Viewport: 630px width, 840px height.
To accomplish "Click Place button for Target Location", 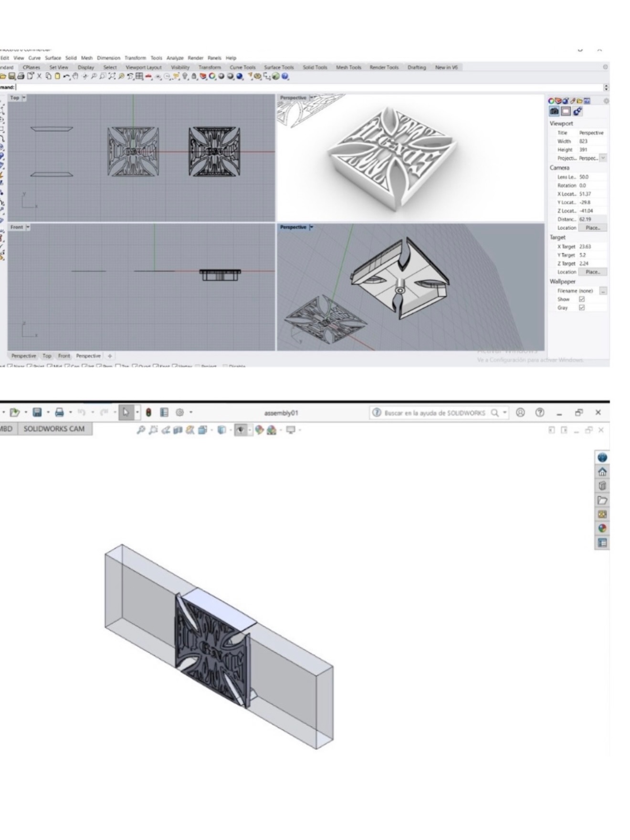I will tap(592, 272).
